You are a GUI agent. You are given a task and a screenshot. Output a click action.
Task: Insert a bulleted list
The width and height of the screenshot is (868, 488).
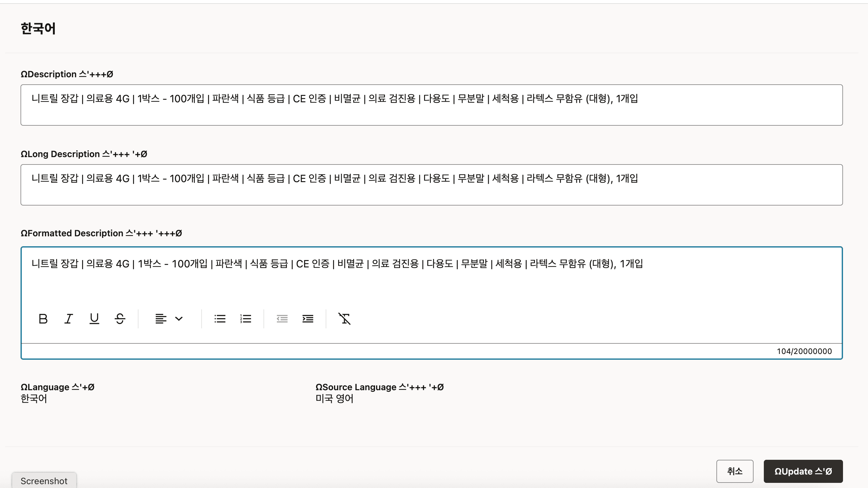point(220,319)
